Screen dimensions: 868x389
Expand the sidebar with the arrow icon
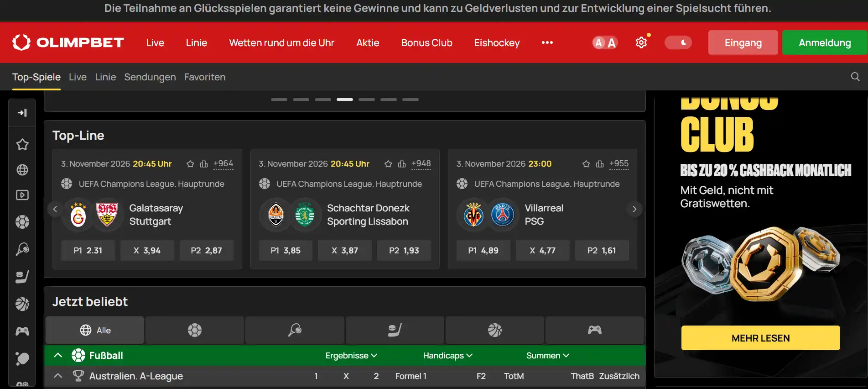tap(22, 113)
